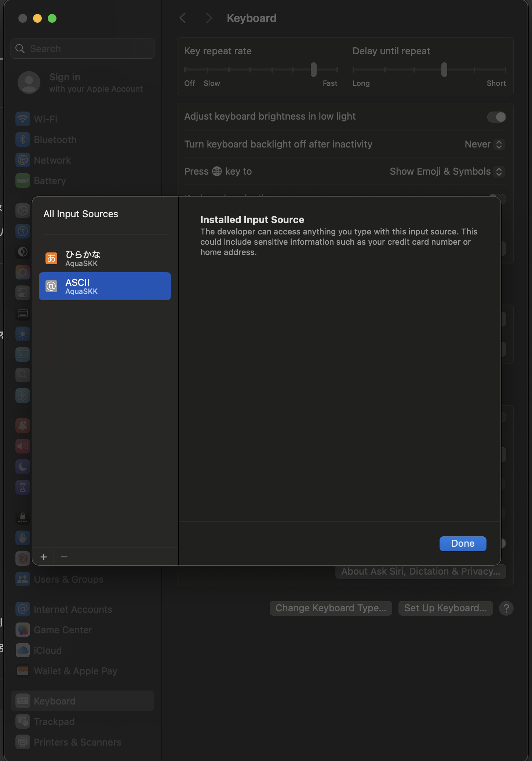Click the Accessibility figure icon in sidebar

[23, 231]
